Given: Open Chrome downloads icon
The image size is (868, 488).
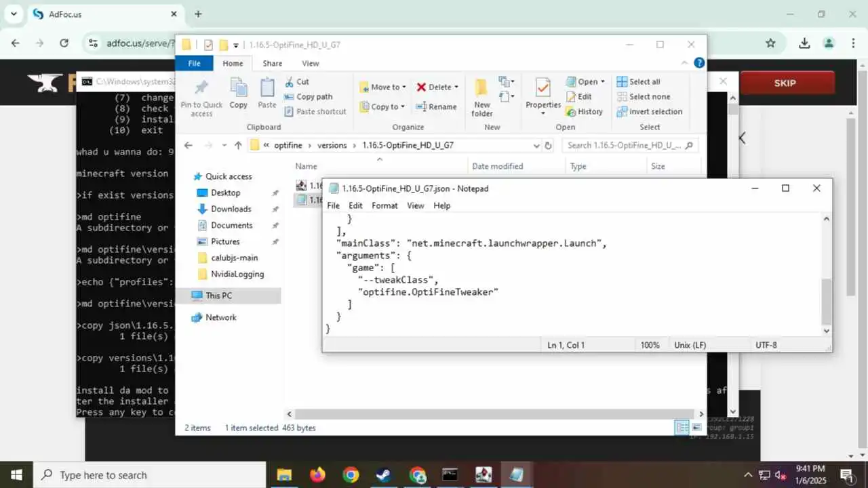Looking at the screenshot, I should point(804,43).
